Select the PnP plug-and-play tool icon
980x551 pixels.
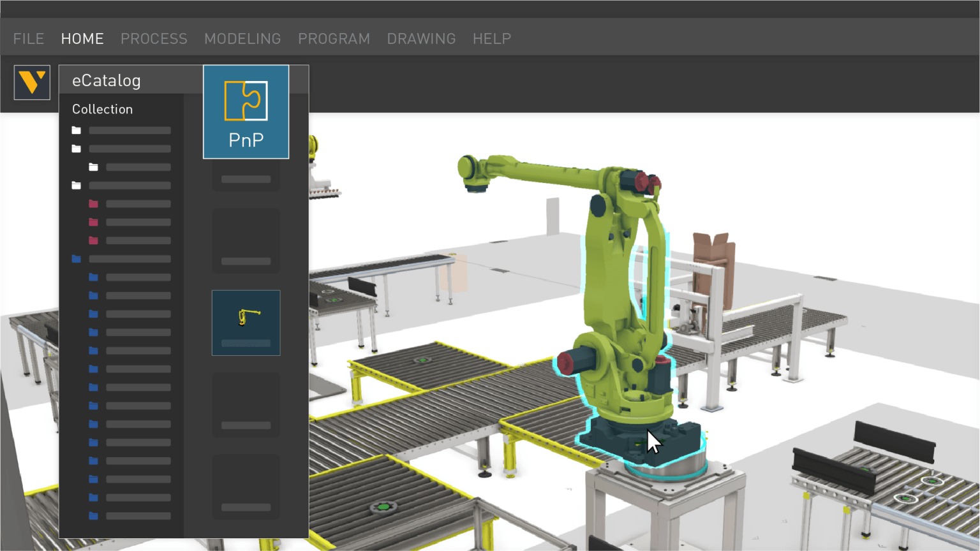pyautogui.click(x=246, y=112)
